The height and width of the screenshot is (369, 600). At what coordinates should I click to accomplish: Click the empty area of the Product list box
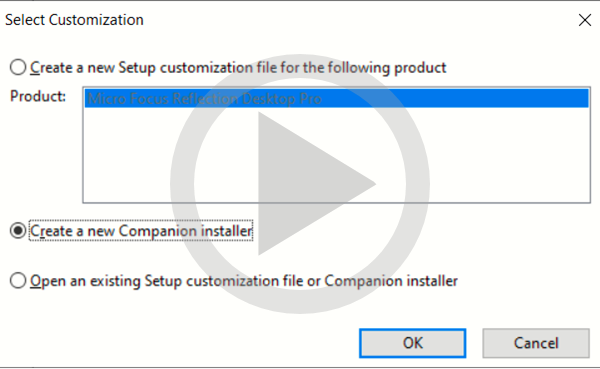(336, 155)
